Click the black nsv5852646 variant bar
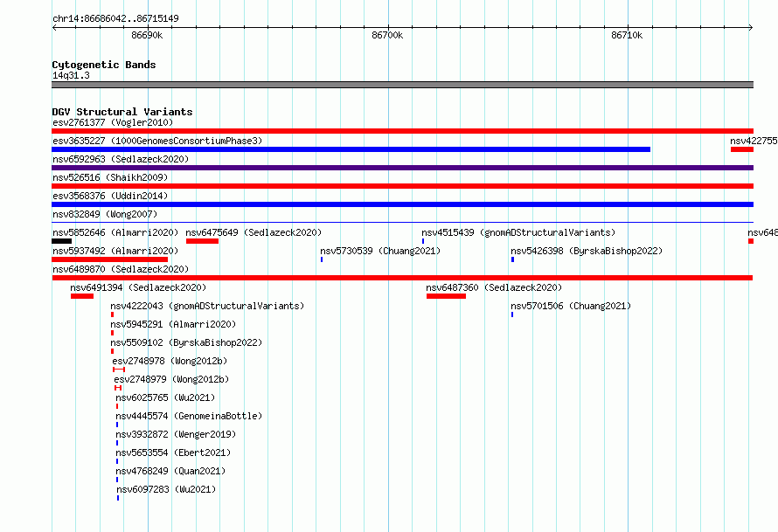The width and height of the screenshot is (778, 532). click(x=61, y=241)
